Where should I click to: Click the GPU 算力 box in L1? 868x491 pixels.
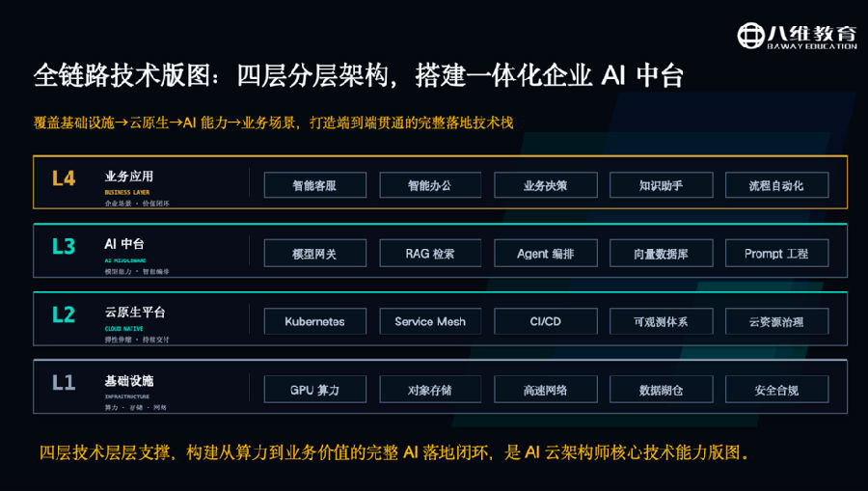click(x=315, y=389)
